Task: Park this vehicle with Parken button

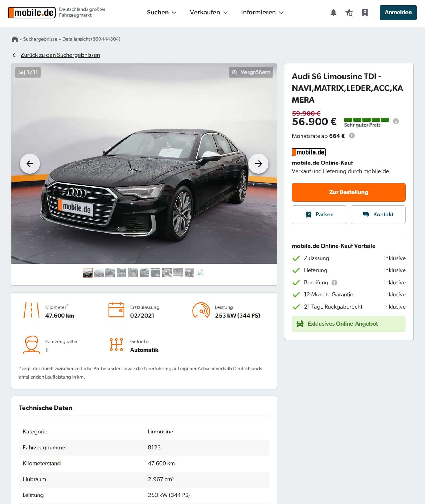Action: (319, 215)
